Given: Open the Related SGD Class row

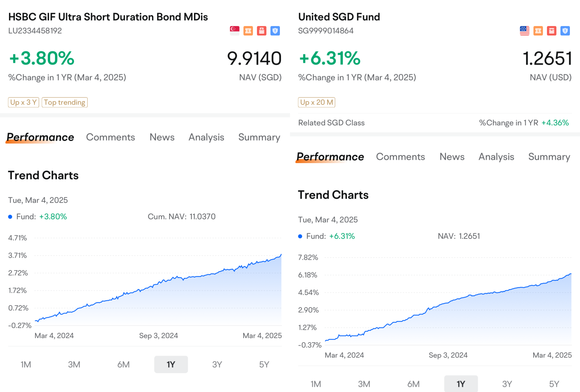Looking at the screenshot, I should (434, 123).
